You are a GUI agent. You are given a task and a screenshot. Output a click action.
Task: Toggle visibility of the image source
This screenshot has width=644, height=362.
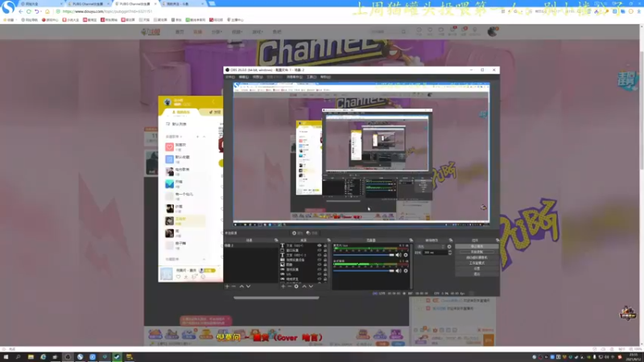click(319, 265)
